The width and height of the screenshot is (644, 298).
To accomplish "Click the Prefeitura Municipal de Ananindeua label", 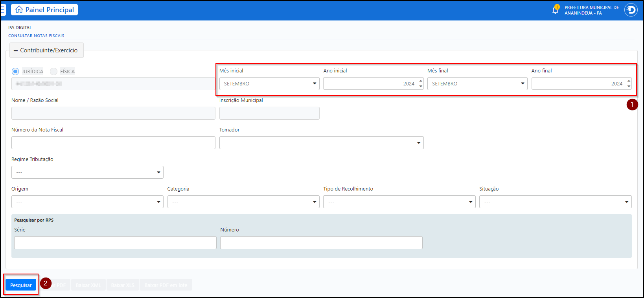I will point(592,10).
